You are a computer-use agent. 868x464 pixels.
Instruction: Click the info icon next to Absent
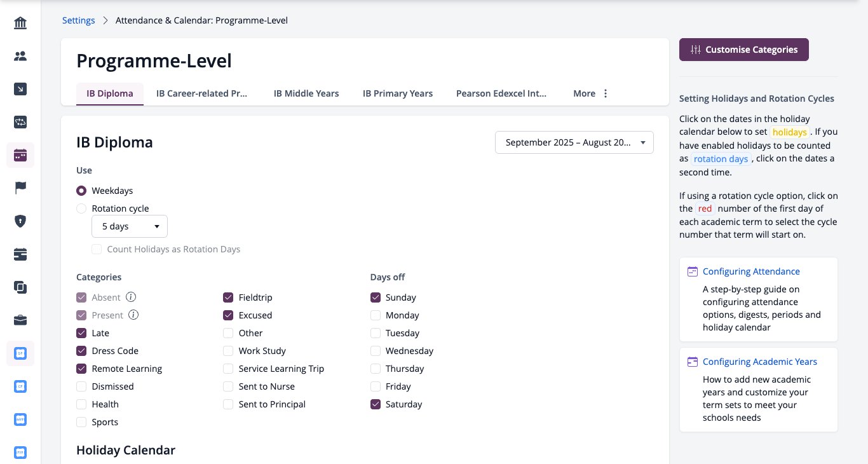131,297
